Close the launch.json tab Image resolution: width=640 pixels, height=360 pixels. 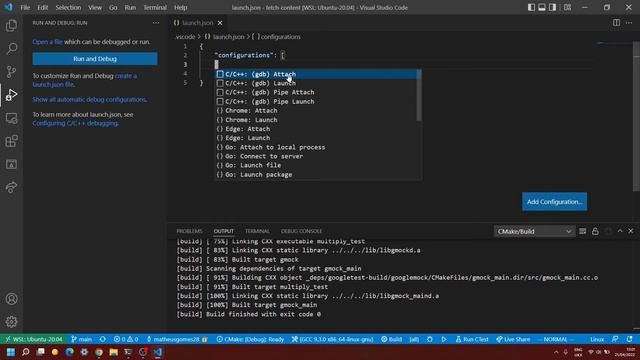220,23
